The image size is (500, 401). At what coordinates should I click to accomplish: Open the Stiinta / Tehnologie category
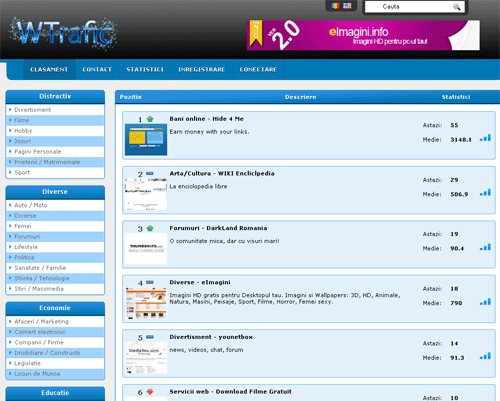point(55,278)
